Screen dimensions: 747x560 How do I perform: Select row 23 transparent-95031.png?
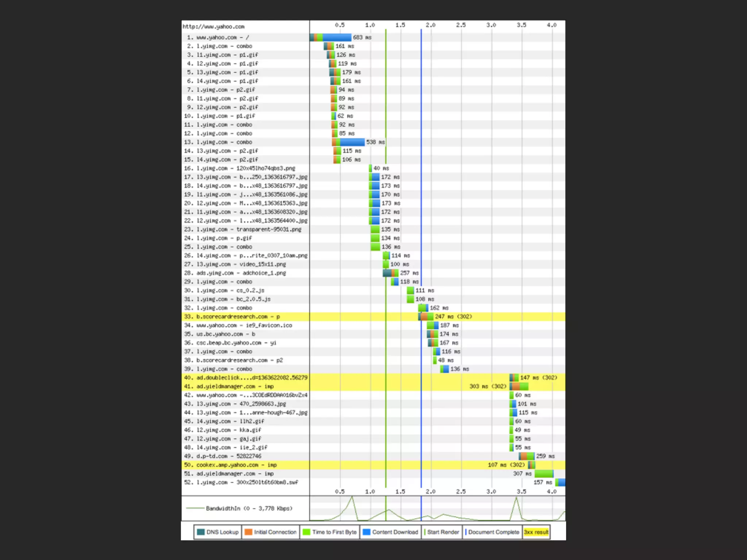(x=373, y=229)
